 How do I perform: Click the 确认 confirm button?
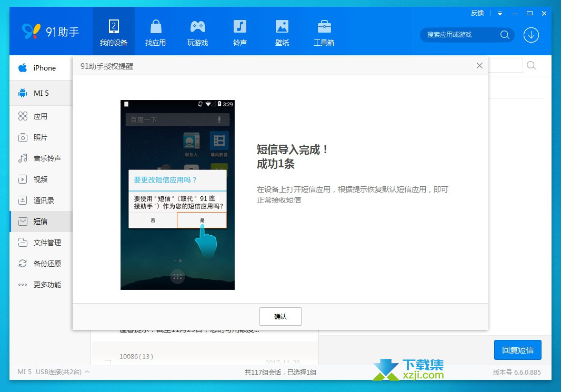(280, 317)
